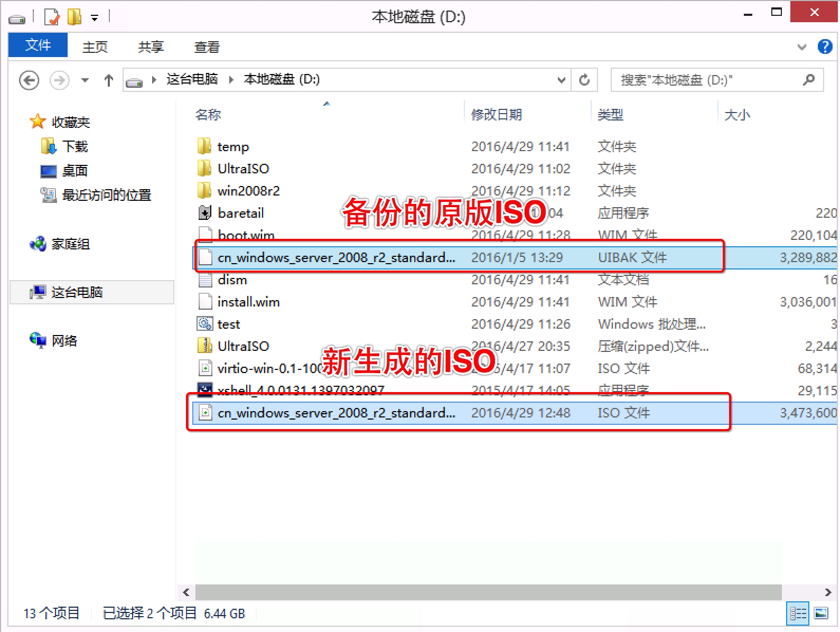Viewport: 840px width, 632px height.
Task: Sort by the 修改日期 column header
Action: coord(497,115)
